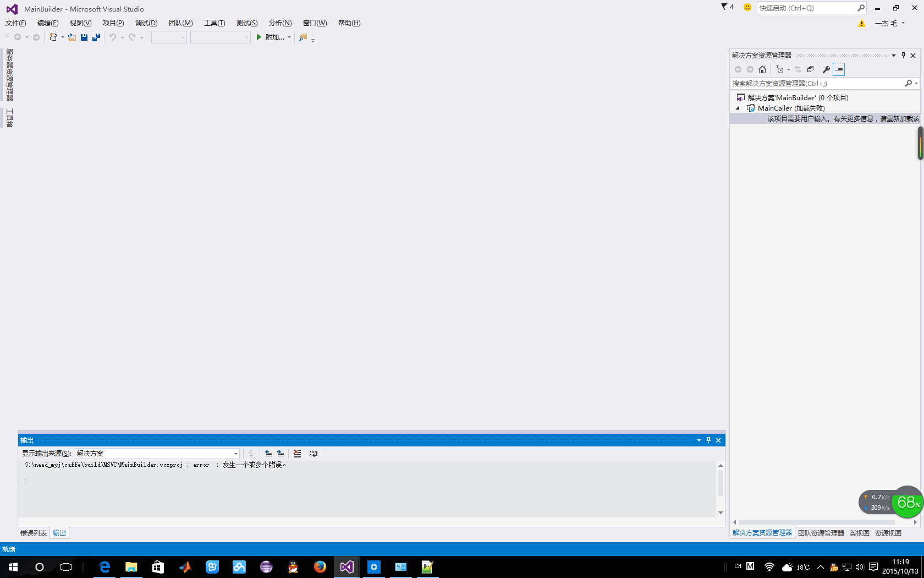Switch to 错误列表 tab
Image resolution: width=924 pixels, height=578 pixels.
pyautogui.click(x=34, y=533)
